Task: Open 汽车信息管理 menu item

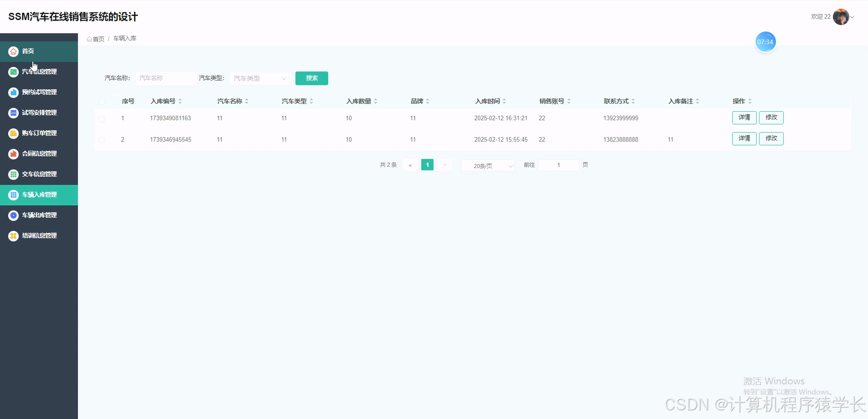Action: pos(39,72)
